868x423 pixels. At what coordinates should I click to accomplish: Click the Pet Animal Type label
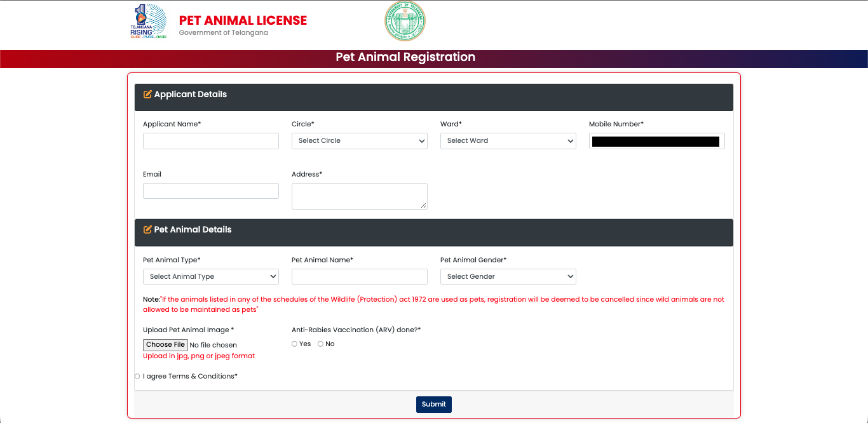(172, 260)
